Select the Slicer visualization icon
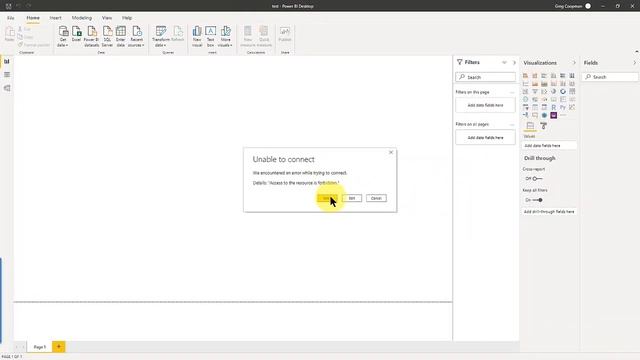The image size is (640, 360). [525, 107]
